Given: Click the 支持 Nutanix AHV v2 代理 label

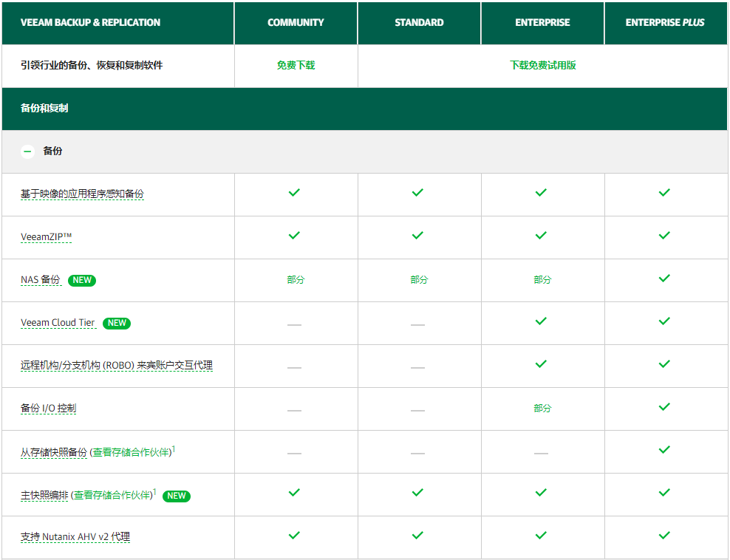Looking at the screenshot, I should click(x=75, y=536).
